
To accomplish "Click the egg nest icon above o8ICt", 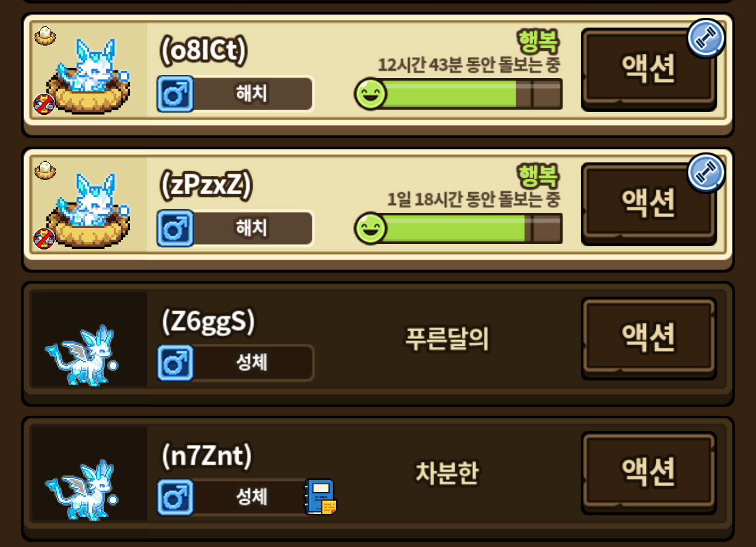I will 45,36.
